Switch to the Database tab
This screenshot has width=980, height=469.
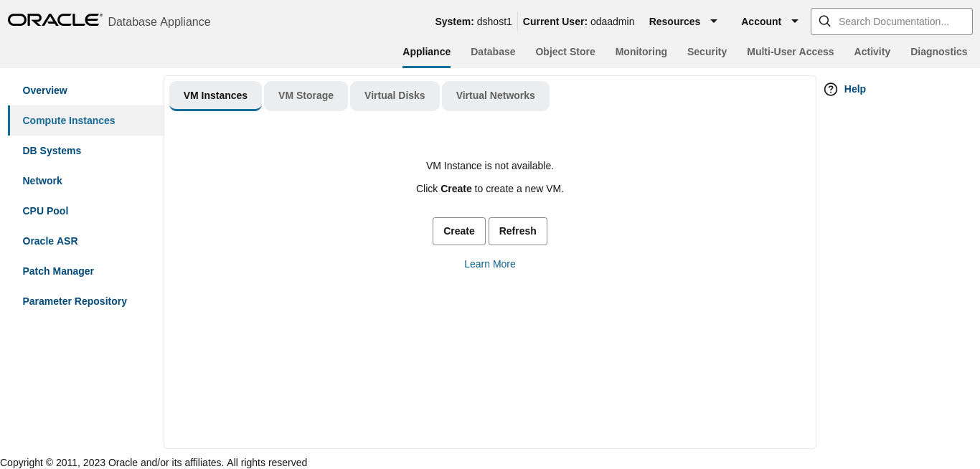point(493,52)
